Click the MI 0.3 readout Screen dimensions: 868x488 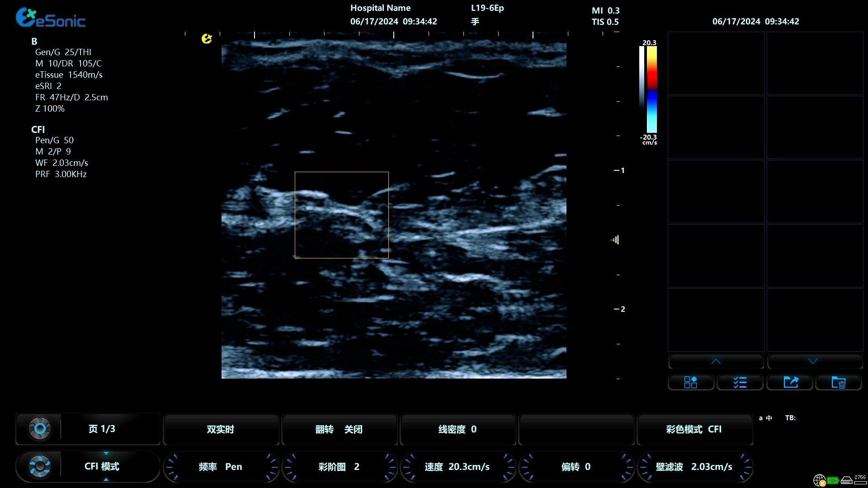606,10
